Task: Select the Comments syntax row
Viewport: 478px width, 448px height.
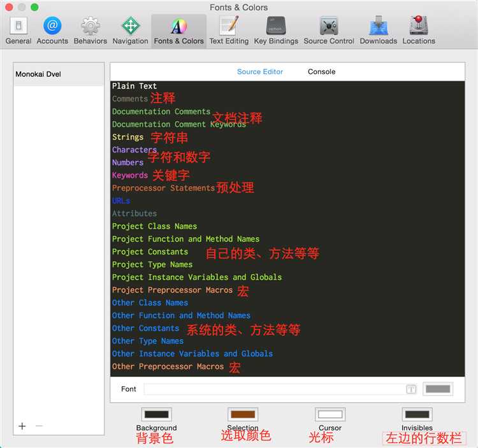Action: point(287,99)
